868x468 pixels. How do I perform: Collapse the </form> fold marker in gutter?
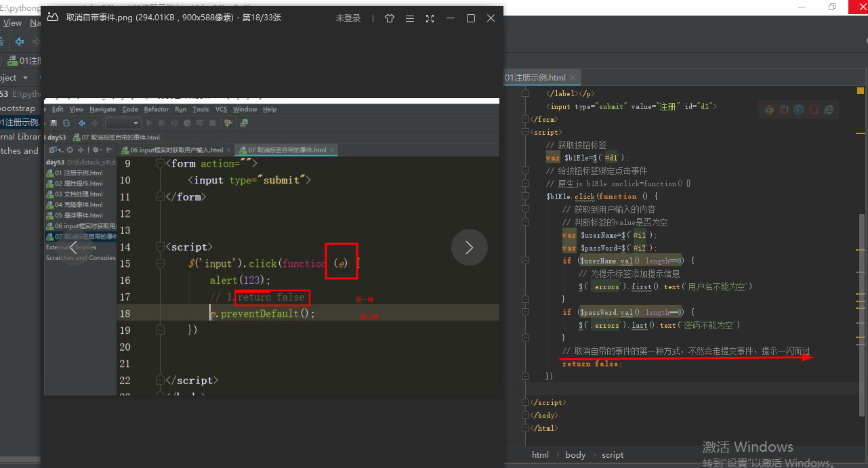tap(525, 119)
